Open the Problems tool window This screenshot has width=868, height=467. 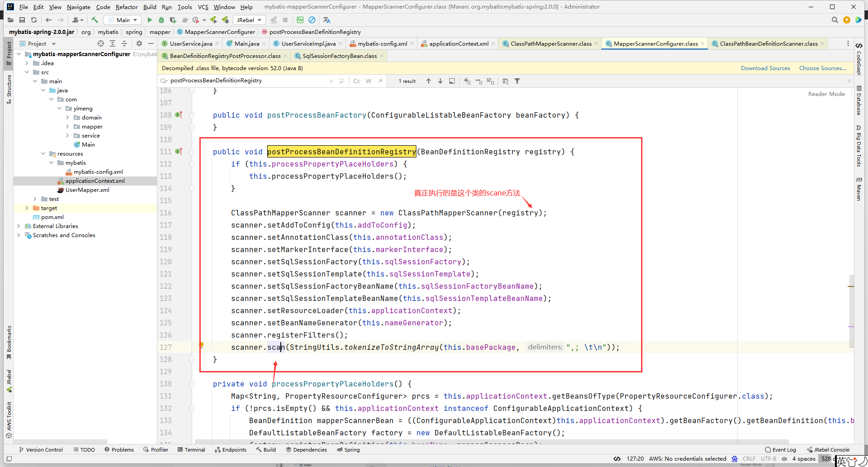pyautogui.click(x=119, y=449)
